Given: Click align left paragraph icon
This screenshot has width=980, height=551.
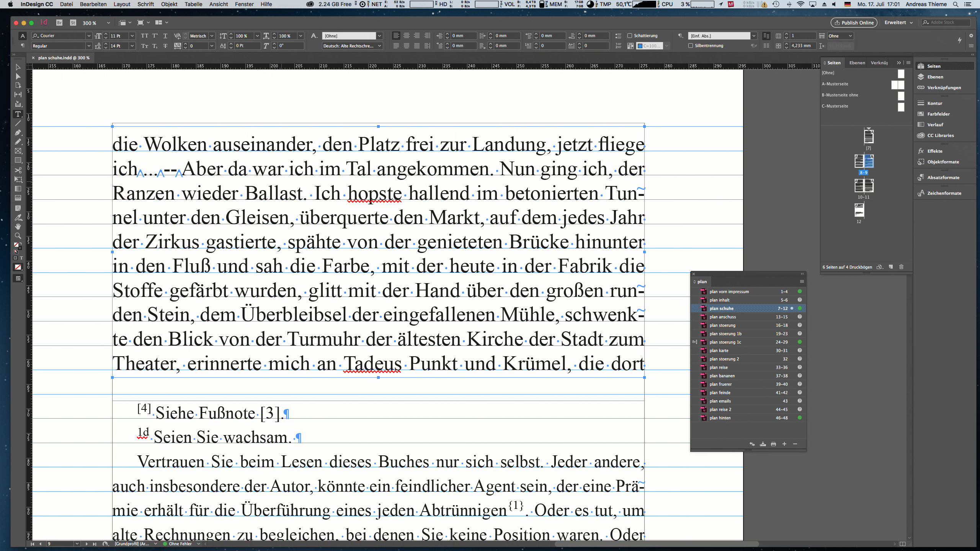Looking at the screenshot, I should (396, 36).
